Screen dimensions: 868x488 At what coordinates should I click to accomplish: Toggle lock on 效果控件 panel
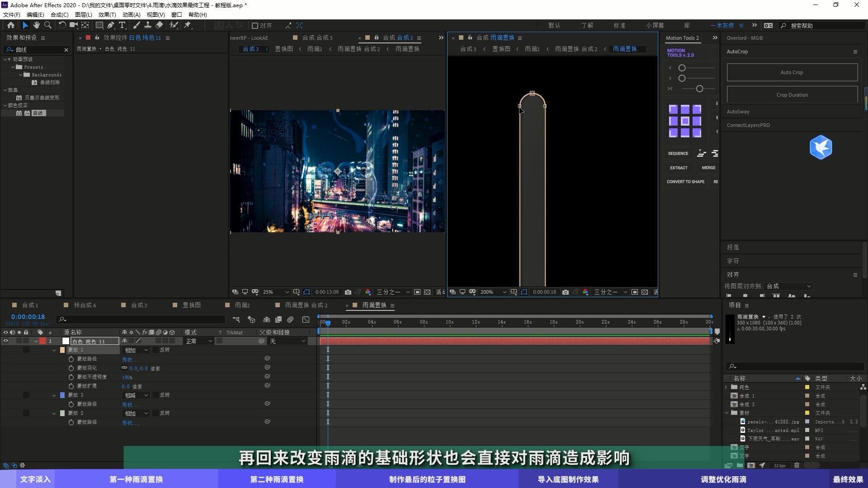click(97, 38)
